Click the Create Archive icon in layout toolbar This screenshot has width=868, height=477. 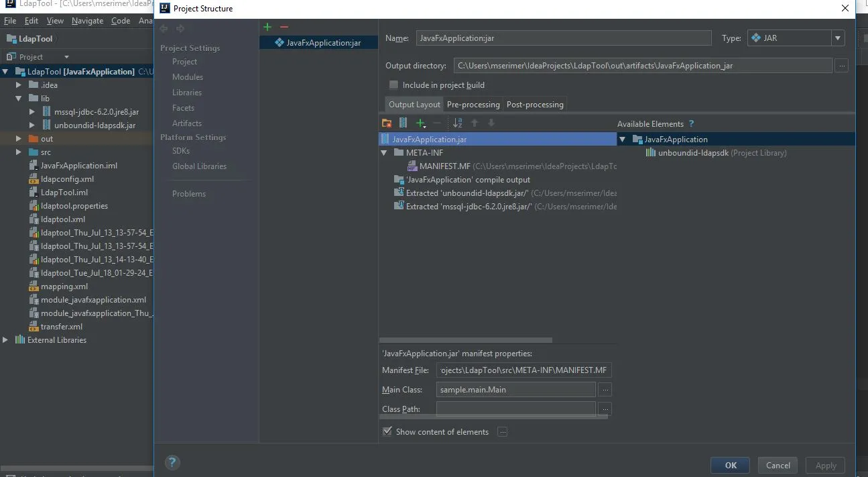[x=403, y=123]
